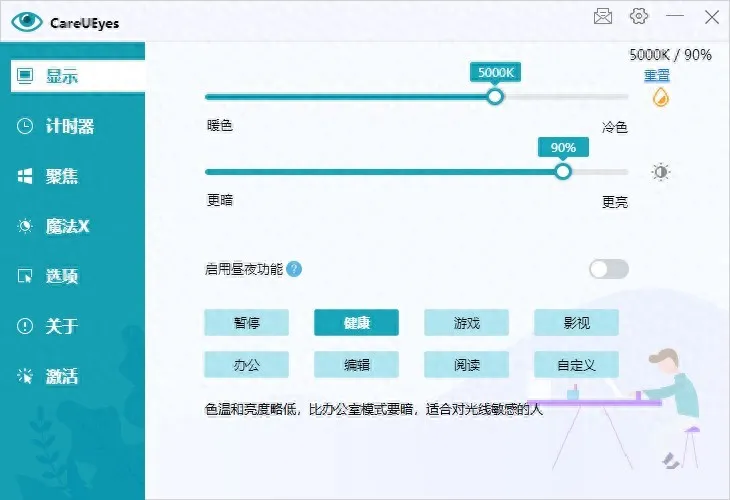Click the 90% tooltip label
This screenshot has height=500, width=730.
563,148
